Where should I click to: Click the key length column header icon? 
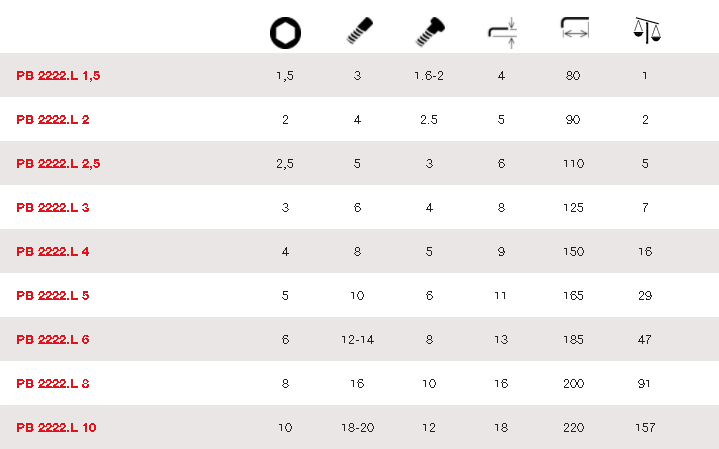point(573,32)
